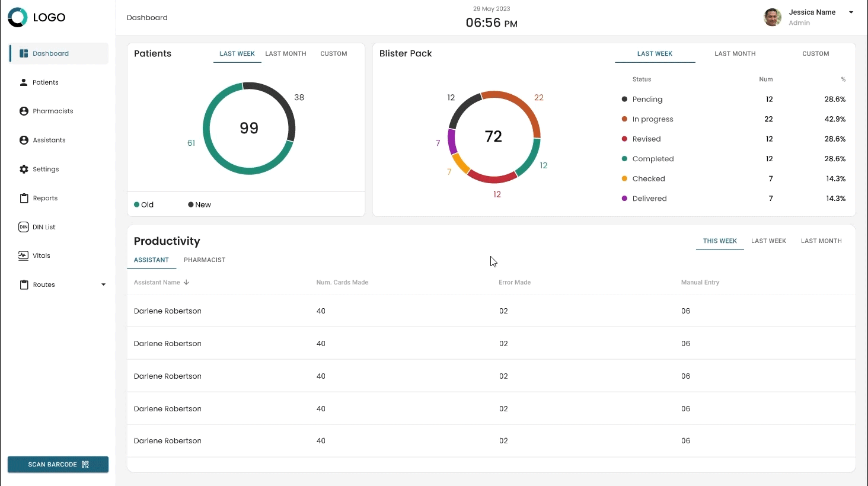Show Productivity for Last Week
This screenshot has height=486, width=868.
coord(768,241)
